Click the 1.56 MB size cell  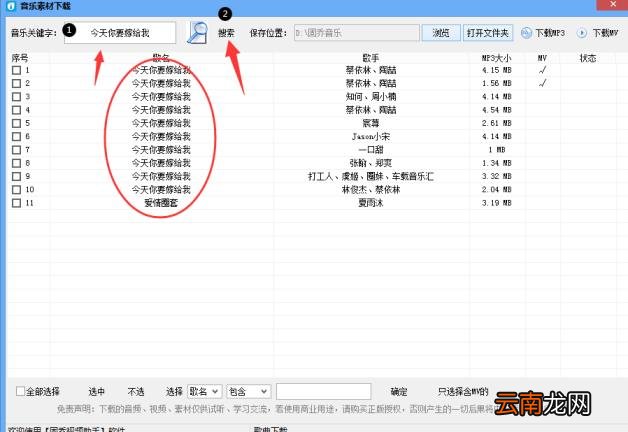(497, 84)
